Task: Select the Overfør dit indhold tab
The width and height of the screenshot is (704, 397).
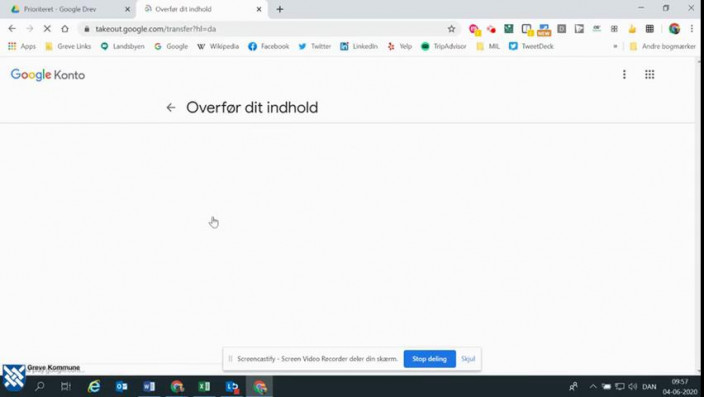Action: [201, 9]
